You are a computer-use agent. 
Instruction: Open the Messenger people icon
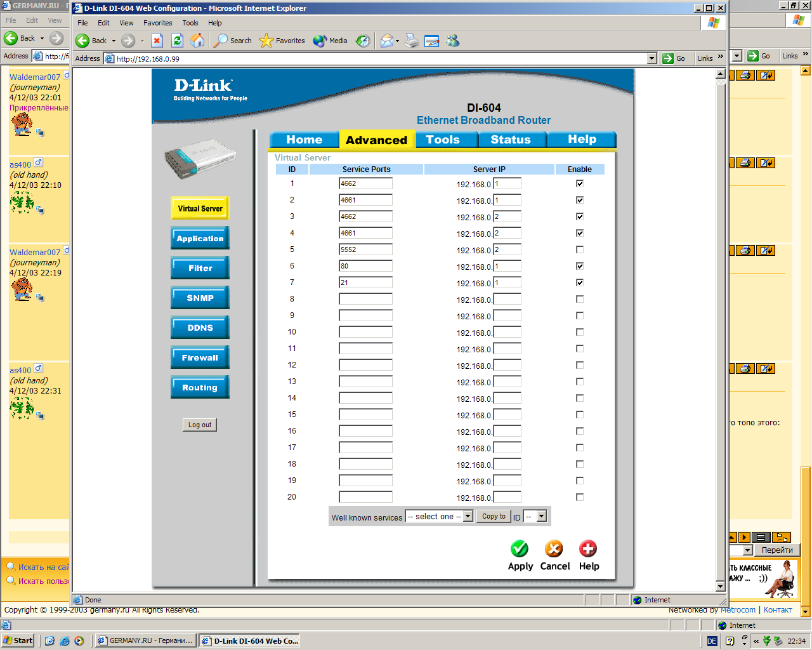tap(452, 41)
